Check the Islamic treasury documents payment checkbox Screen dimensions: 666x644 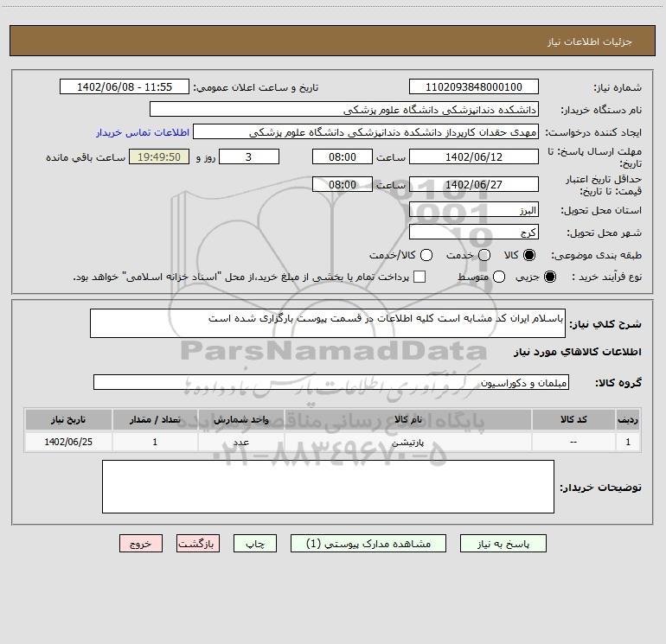pyautogui.click(x=419, y=277)
